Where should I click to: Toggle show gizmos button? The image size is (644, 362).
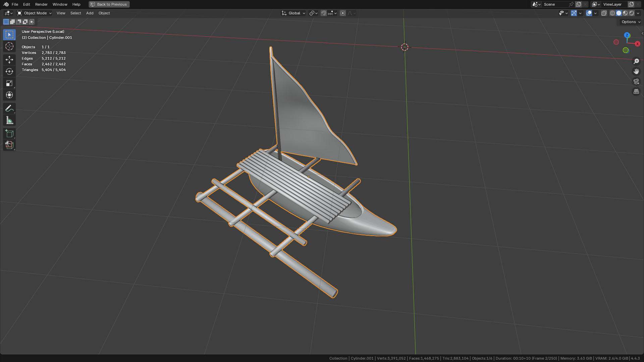574,13
